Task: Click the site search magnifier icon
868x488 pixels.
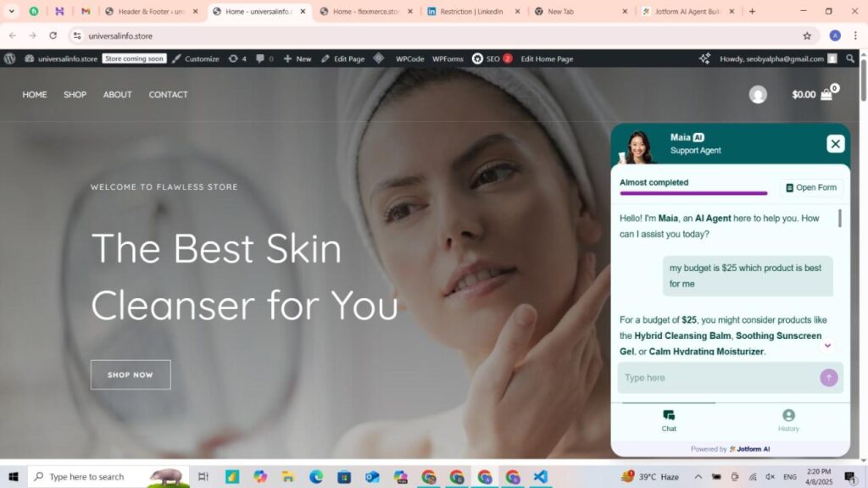Action: (850, 58)
